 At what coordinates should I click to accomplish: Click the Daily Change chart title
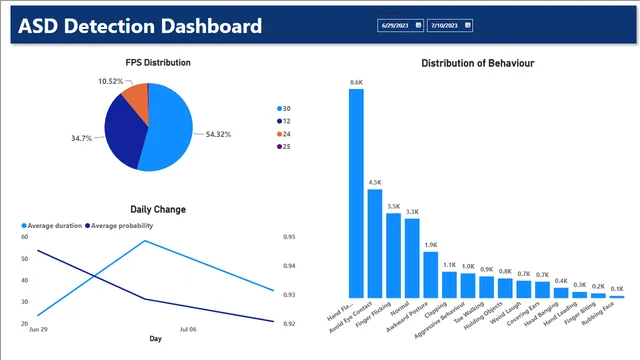point(158,209)
